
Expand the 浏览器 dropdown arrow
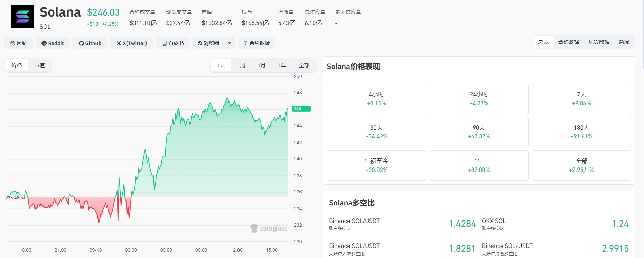click(x=230, y=43)
